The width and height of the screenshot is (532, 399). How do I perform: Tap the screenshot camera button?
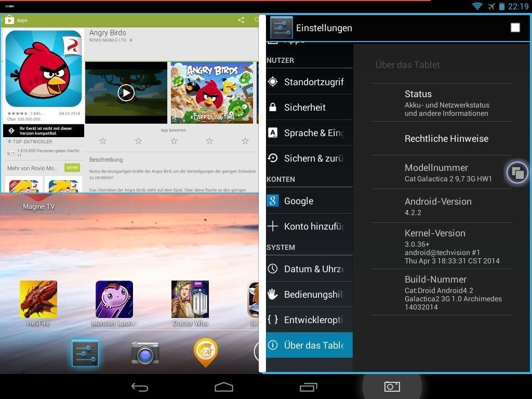coord(392,387)
